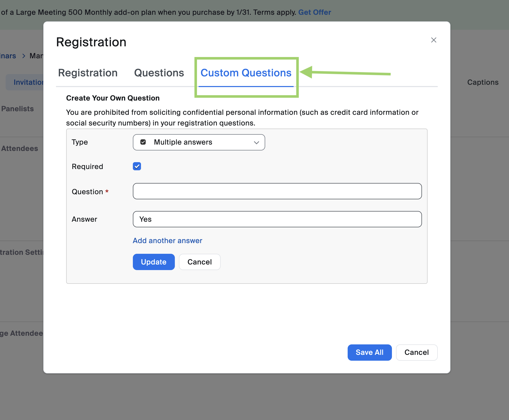
Task: Click the breadcrumb chevron arrow icon
Action: point(24,56)
